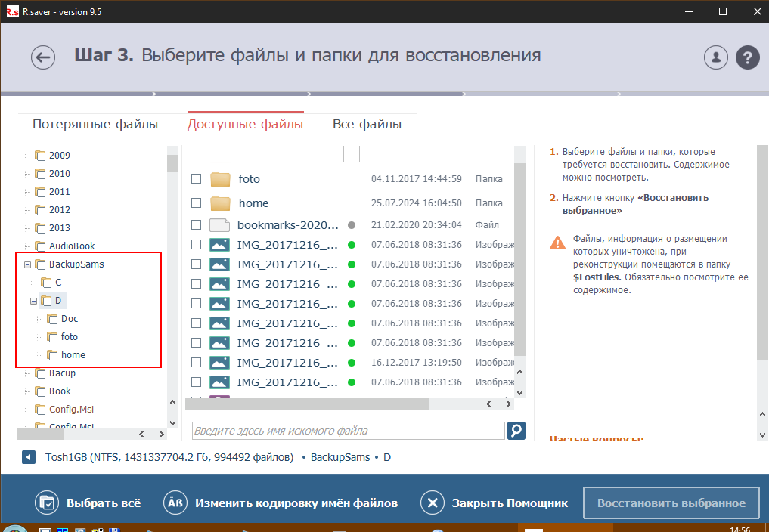This screenshot has width=769, height=532.
Task: Switch to the Все файлы tab
Action: pyautogui.click(x=367, y=125)
